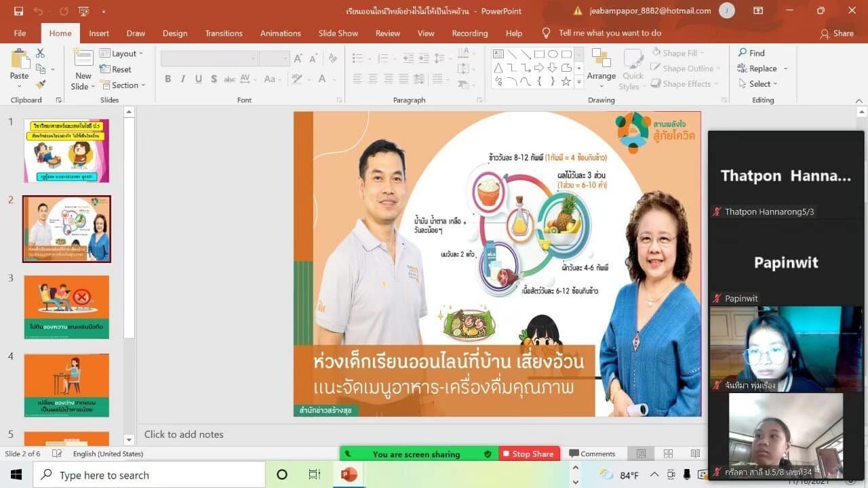Select the left brace shape
Screen dimensions: 868x488
[539, 81]
